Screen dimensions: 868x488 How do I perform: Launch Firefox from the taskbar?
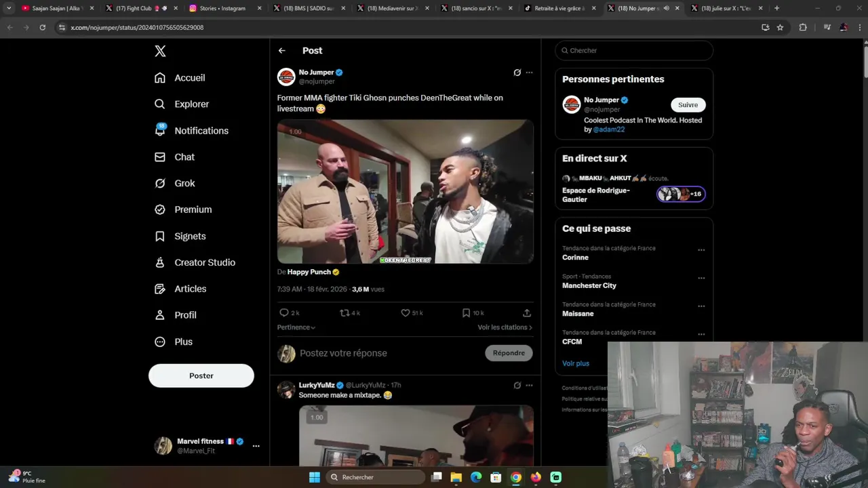[x=536, y=477]
